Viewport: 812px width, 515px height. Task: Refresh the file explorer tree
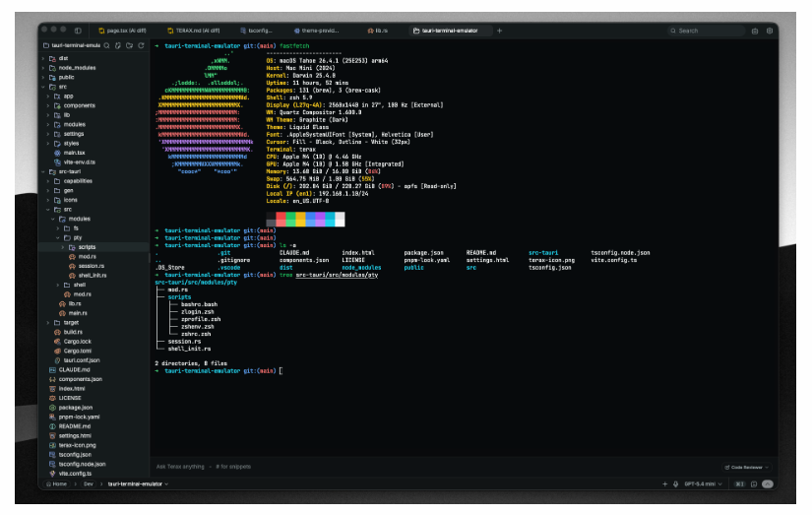coord(141,45)
